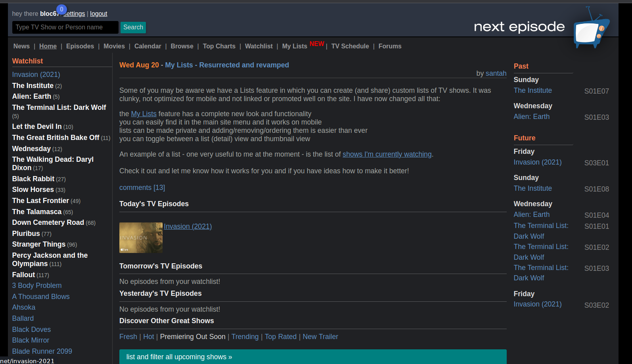This screenshot has width=632, height=364.
Task: Click the logout link
Action: (99, 14)
